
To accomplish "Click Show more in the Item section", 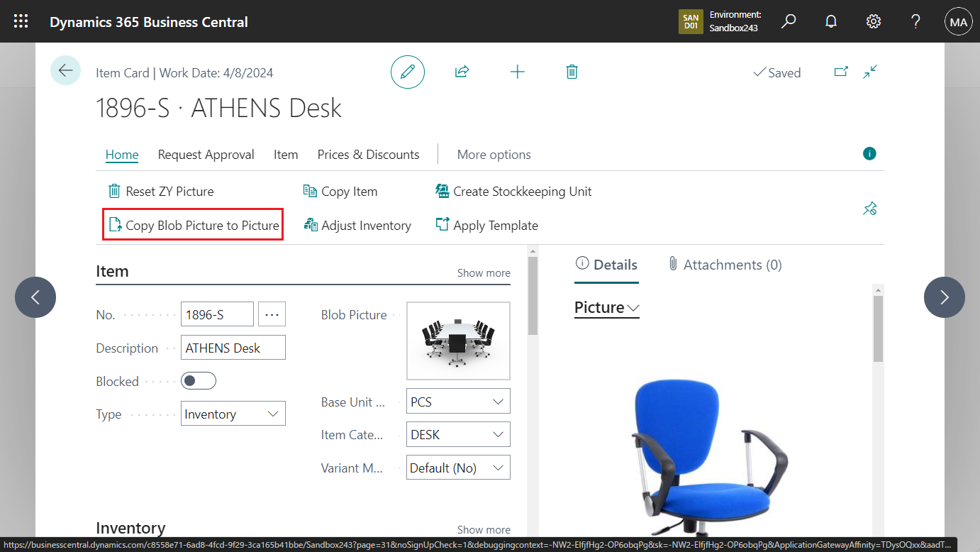I will [x=484, y=272].
